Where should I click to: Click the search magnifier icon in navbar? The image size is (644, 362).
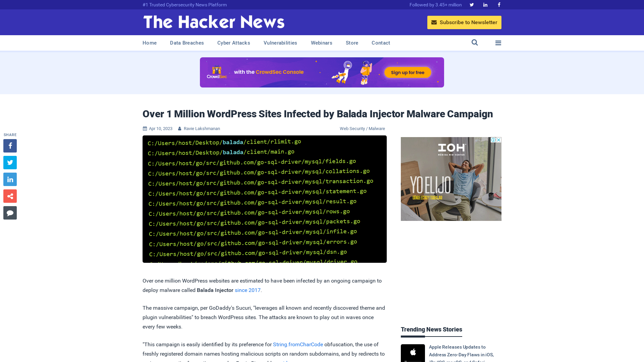[475, 43]
